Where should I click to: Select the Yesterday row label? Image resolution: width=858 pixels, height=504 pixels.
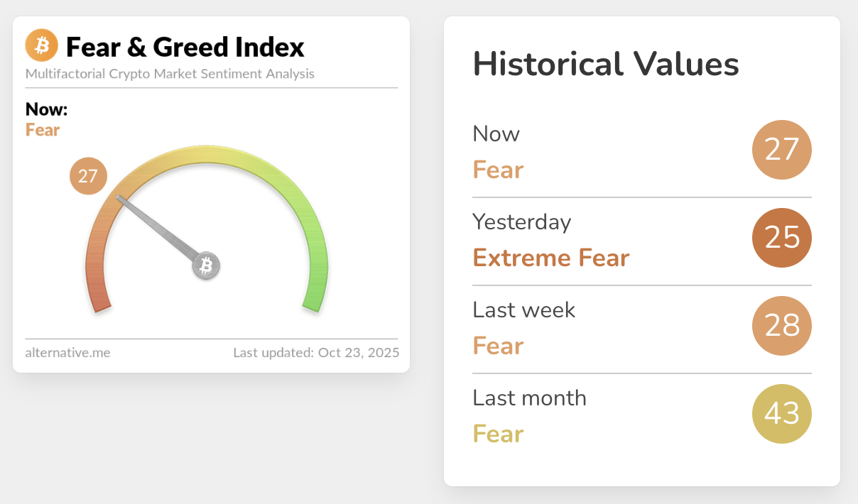(x=521, y=222)
